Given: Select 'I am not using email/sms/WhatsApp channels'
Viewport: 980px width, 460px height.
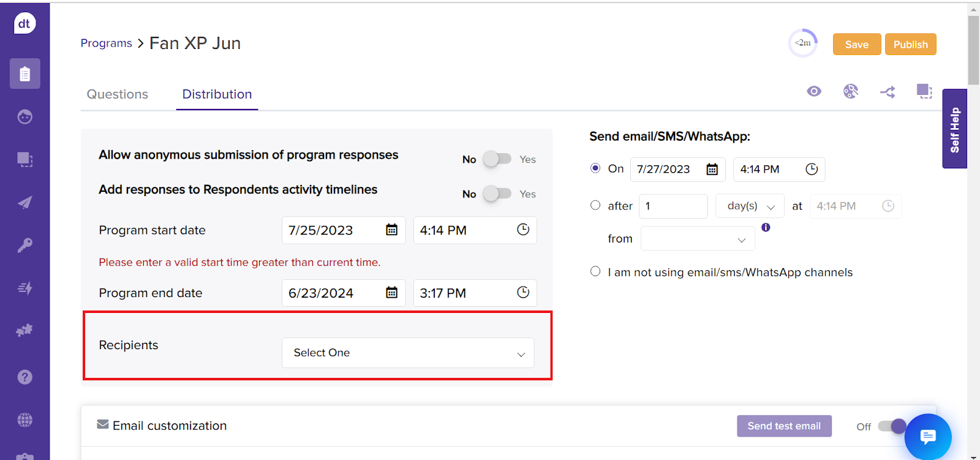Looking at the screenshot, I should 595,271.
